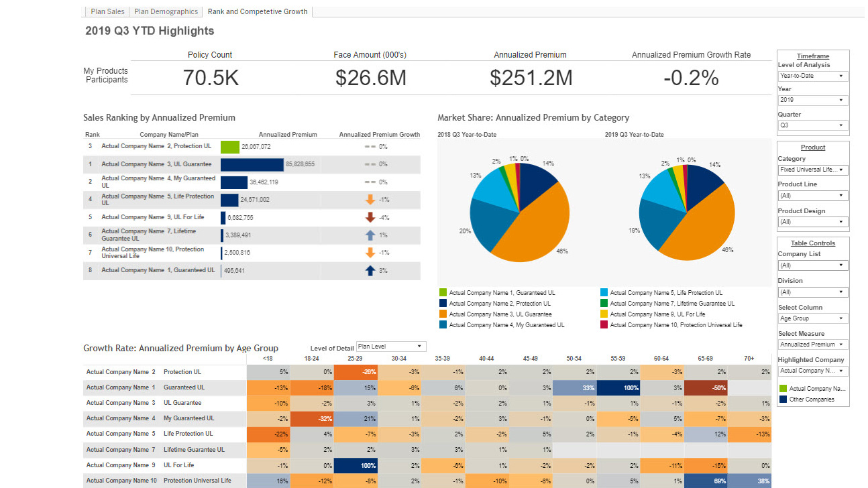Open the Category Fixed Universal Life dropdown

click(x=812, y=170)
